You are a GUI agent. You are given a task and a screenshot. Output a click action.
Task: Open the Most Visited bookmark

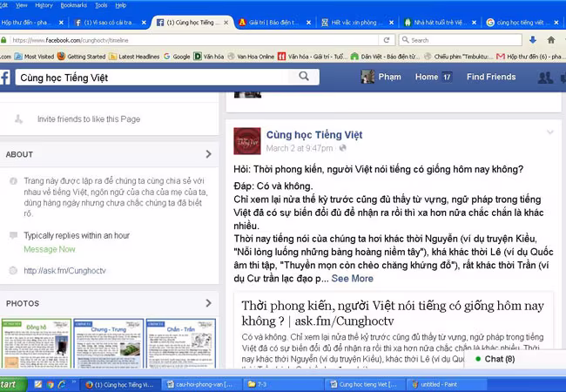tap(34, 57)
